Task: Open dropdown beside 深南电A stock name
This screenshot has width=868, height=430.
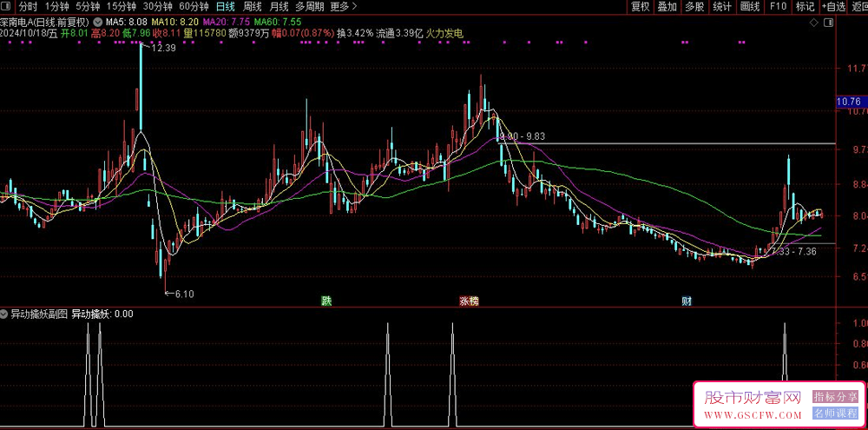Action: click(98, 23)
